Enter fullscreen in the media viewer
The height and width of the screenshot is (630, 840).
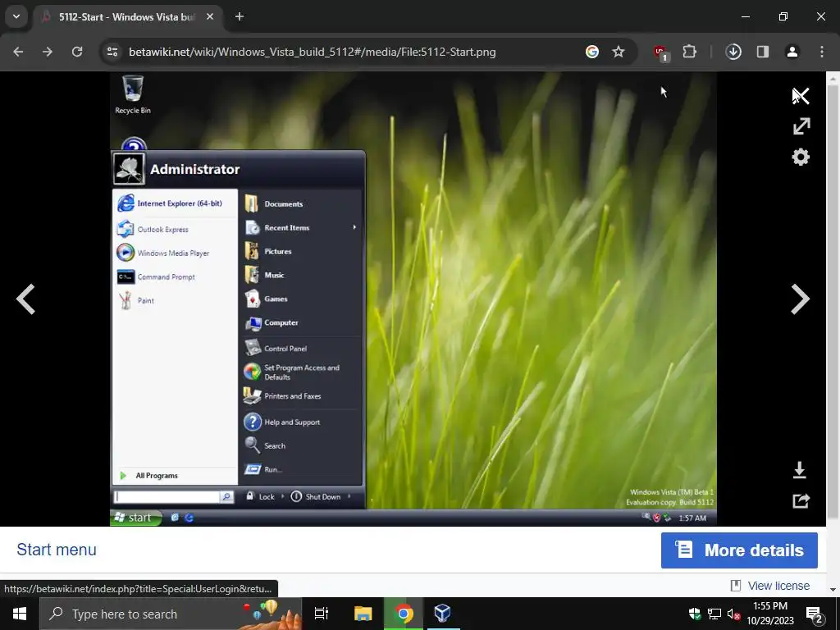point(801,126)
